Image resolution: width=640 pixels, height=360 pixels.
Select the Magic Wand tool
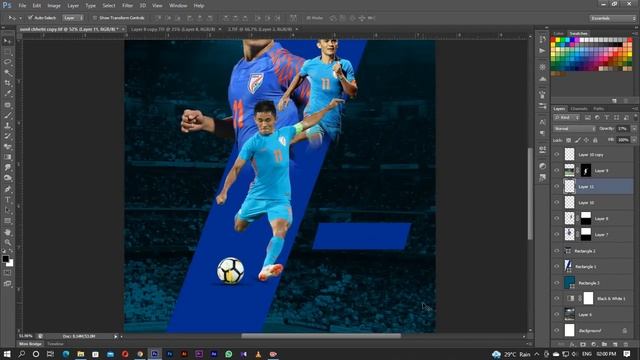(x=7, y=73)
